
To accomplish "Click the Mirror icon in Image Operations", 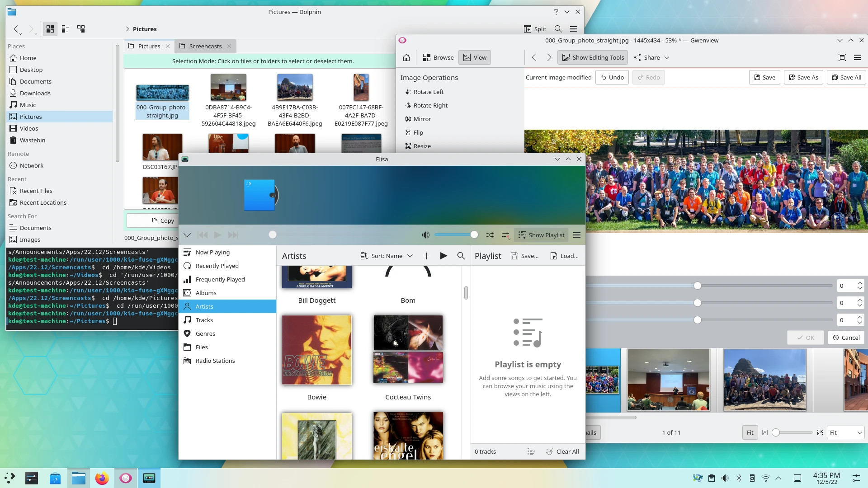I will [x=408, y=118].
